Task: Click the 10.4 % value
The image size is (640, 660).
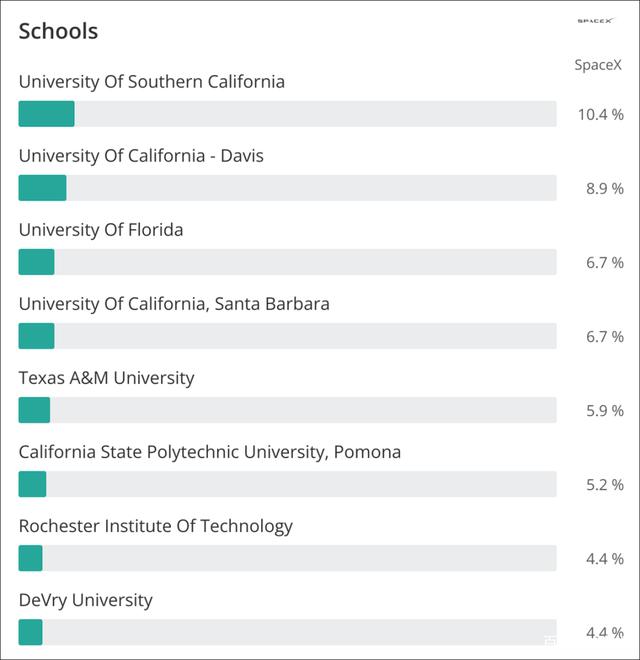Action: pos(600,114)
